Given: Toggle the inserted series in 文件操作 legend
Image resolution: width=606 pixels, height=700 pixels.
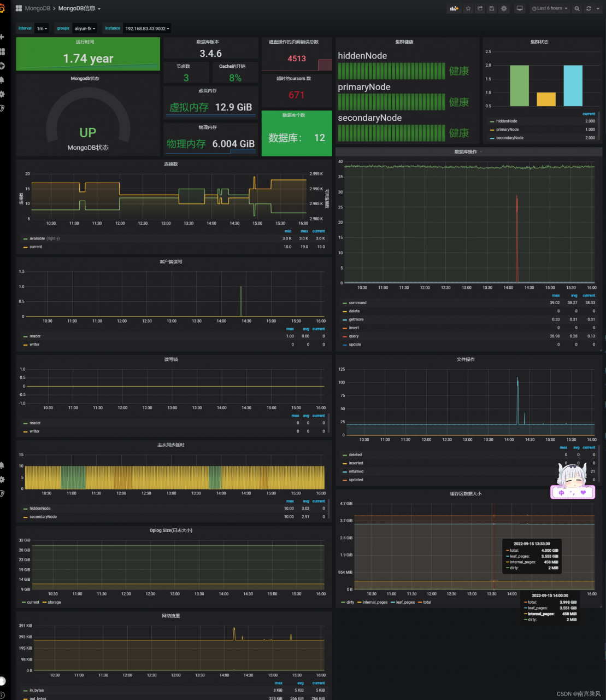Looking at the screenshot, I should (356, 463).
